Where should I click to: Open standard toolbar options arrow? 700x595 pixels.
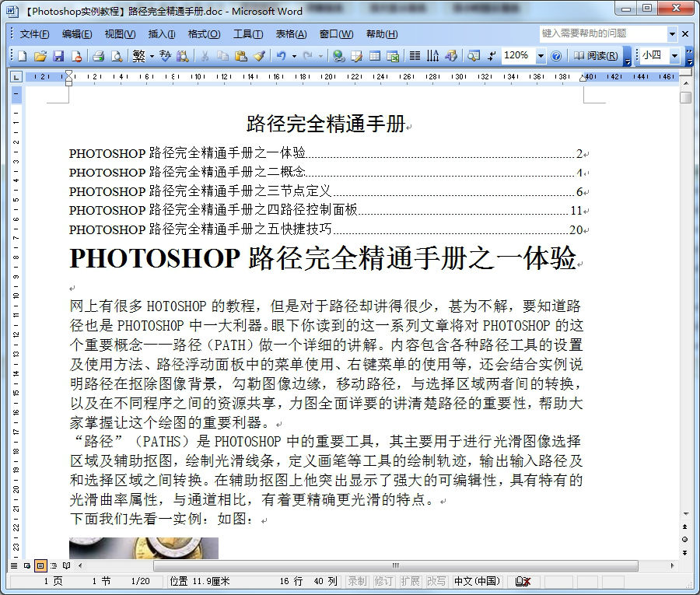pos(627,56)
